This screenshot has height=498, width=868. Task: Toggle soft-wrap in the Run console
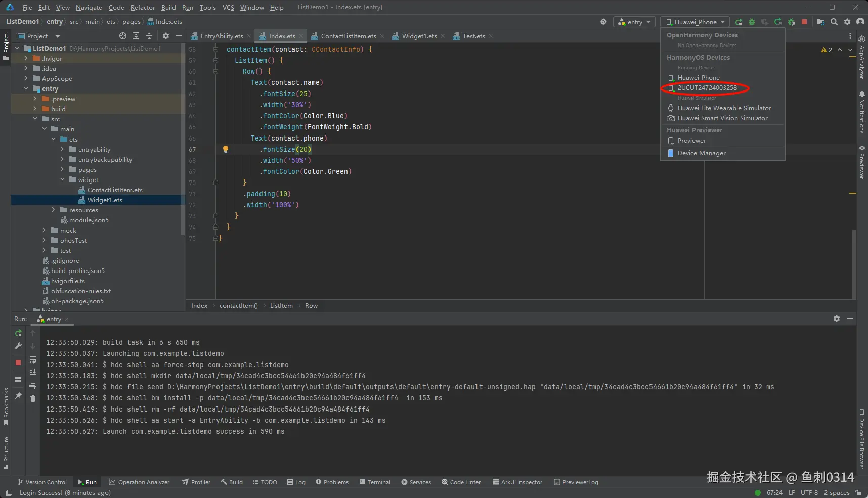33,360
